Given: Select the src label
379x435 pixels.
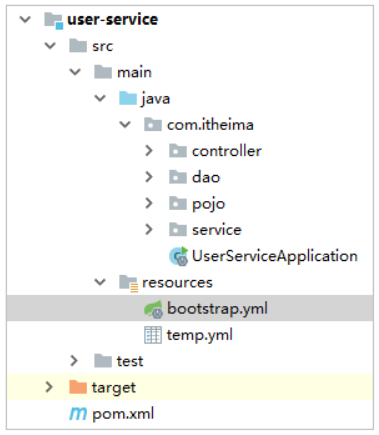Looking at the screenshot, I should [x=103, y=46].
